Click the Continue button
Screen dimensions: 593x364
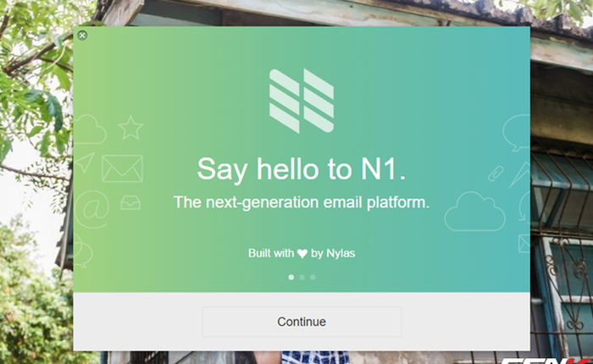coord(302,322)
